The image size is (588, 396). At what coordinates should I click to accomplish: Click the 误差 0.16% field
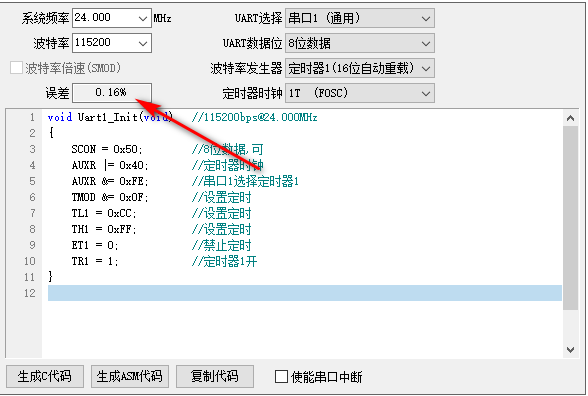tap(112, 92)
